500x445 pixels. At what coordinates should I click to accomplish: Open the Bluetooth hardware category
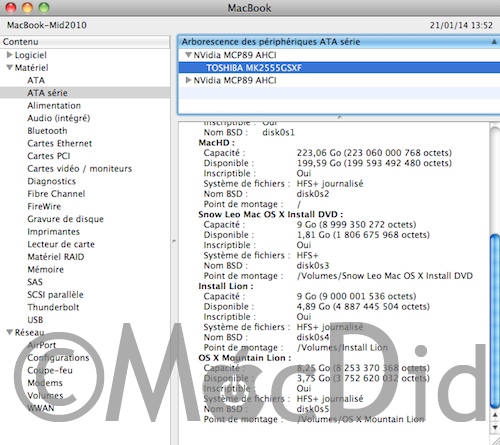click(x=47, y=131)
